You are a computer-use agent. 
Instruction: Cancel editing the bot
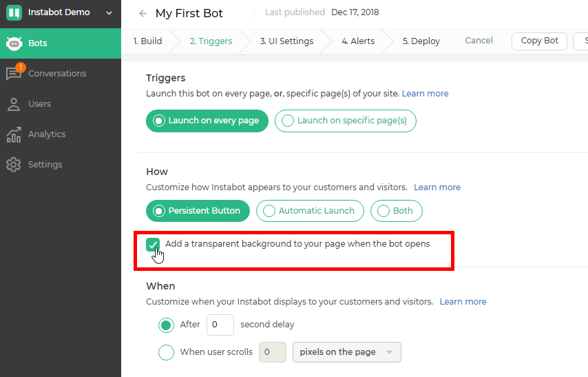pyautogui.click(x=479, y=41)
